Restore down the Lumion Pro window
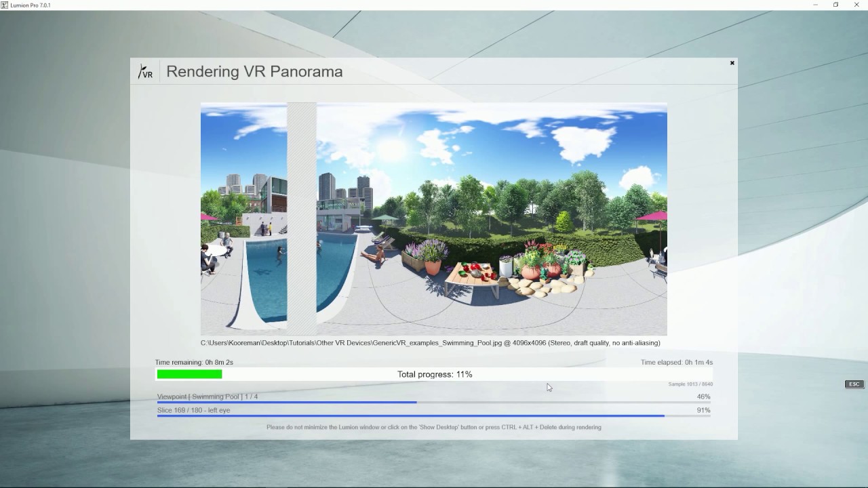 [836, 5]
